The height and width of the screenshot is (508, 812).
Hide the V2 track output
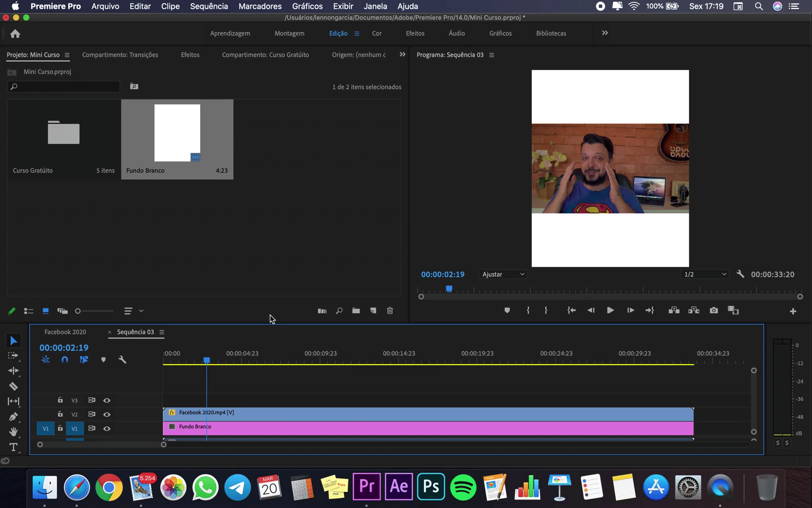pos(107,414)
